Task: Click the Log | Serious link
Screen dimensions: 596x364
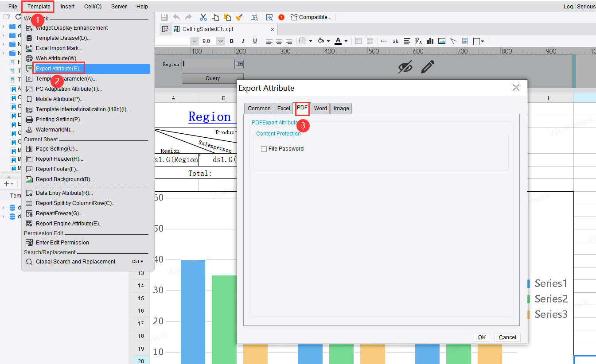Action: [x=579, y=7]
